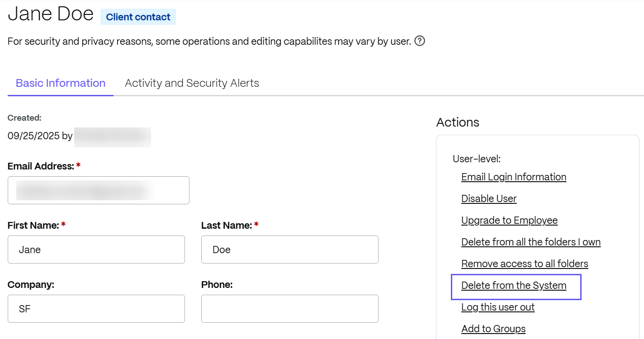Click the Company field containing SF
Viewport: 644px width, 339px height.
coord(96,309)
